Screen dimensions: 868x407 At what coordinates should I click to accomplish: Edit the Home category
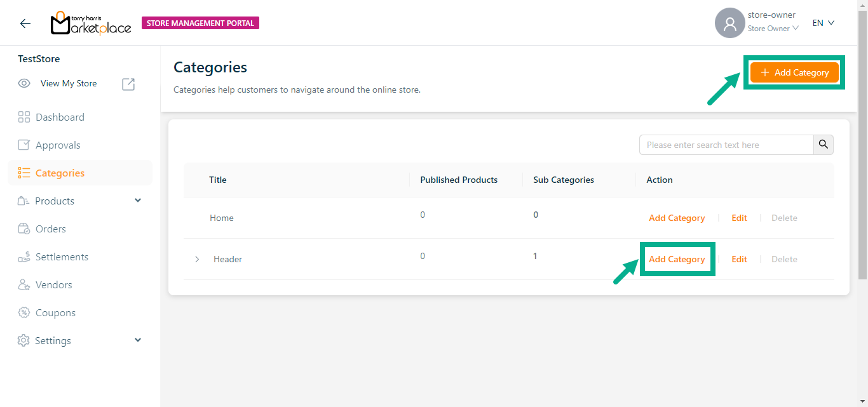(x=739, y=218)
